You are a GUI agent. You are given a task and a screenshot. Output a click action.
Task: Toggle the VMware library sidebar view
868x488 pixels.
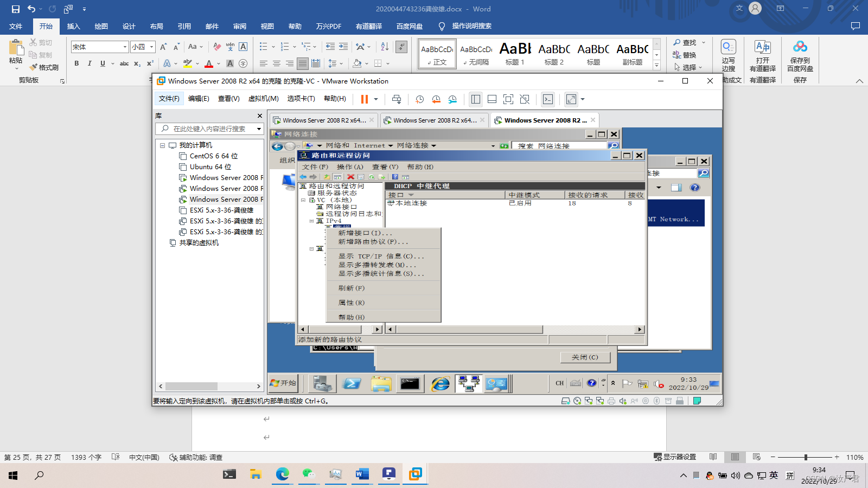coord(476,99)
